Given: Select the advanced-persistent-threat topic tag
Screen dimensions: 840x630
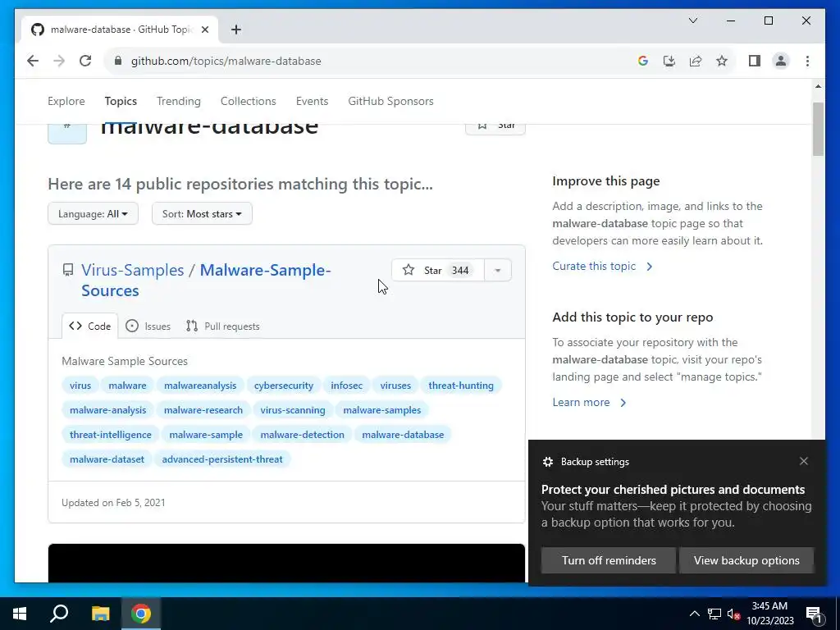Looking at the screenshot, I should [x=221, y=459].
